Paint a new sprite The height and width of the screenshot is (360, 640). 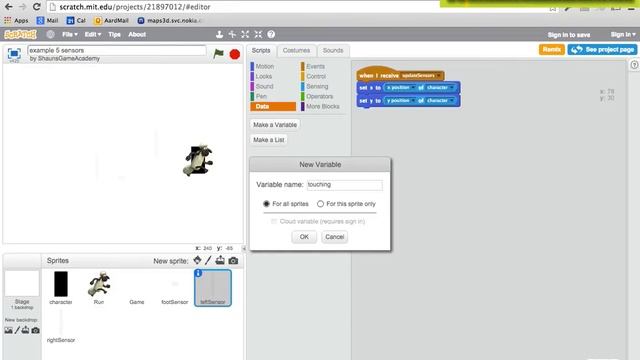(208, 260)
